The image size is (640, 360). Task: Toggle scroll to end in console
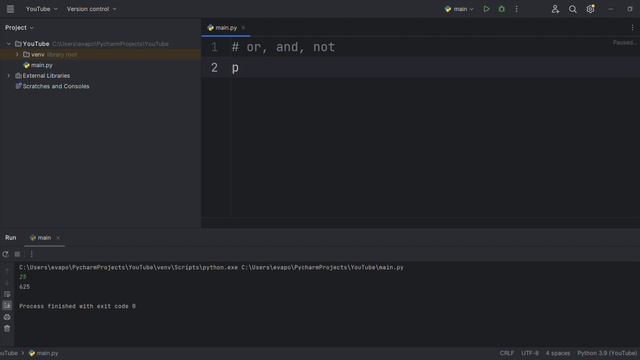point(7,305)
